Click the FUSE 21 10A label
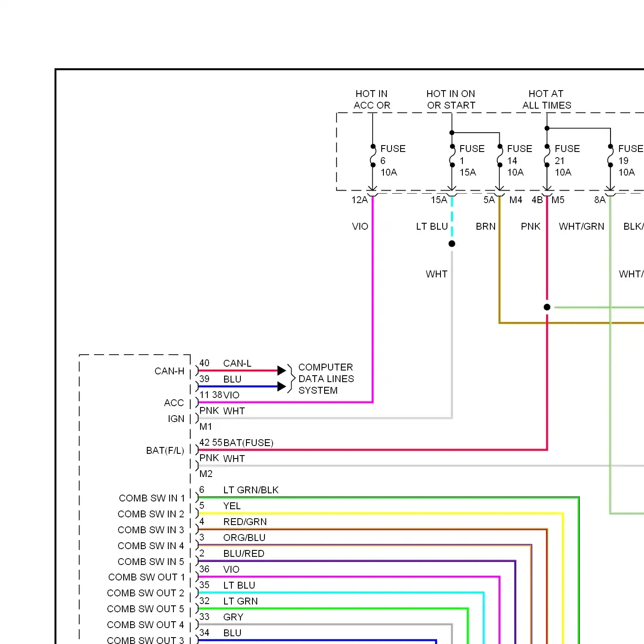 tap(567, 161)
